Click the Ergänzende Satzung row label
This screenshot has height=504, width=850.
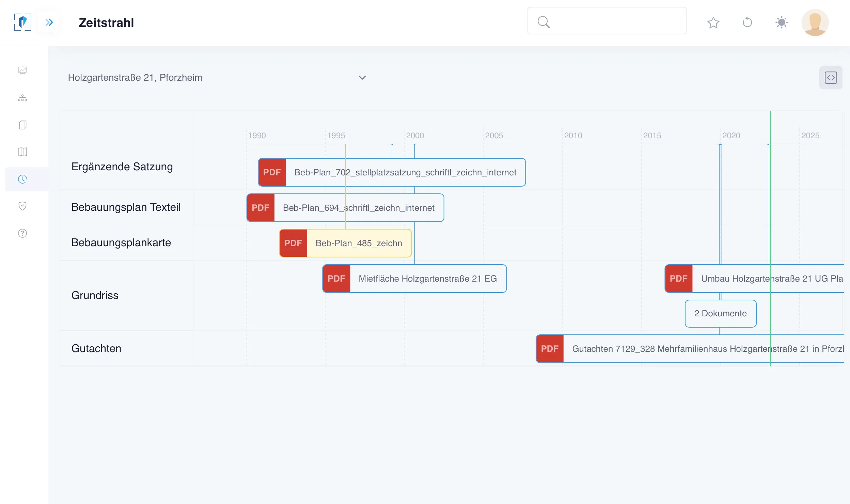(122, 167)
